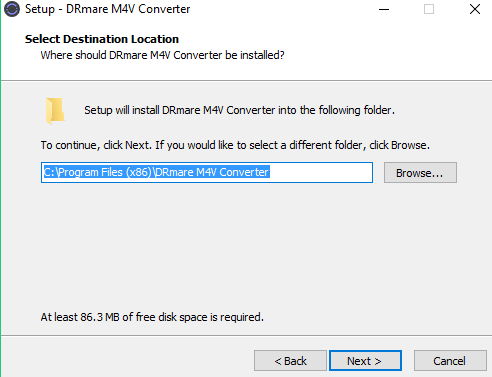The image size is (492, 377).
Task: Click the 'Setup - DRmare M4V Converter' title text
Action: click(x=107, y=9)
